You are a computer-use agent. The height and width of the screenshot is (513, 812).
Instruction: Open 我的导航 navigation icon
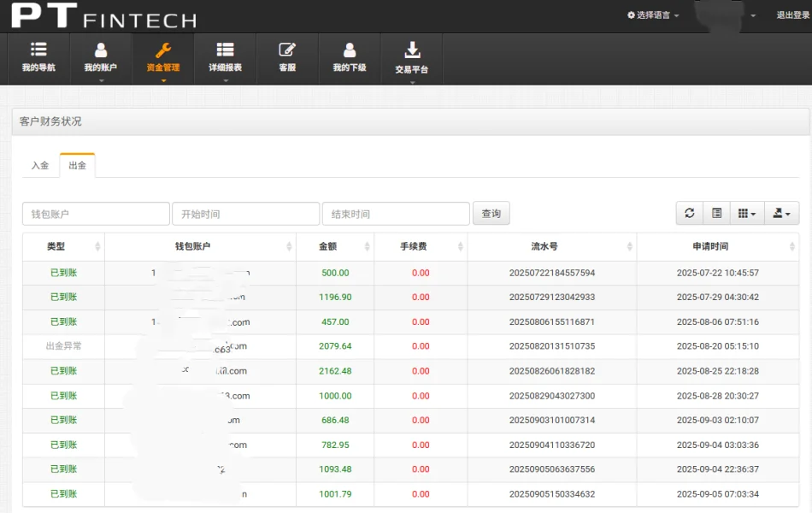[38, 50]
